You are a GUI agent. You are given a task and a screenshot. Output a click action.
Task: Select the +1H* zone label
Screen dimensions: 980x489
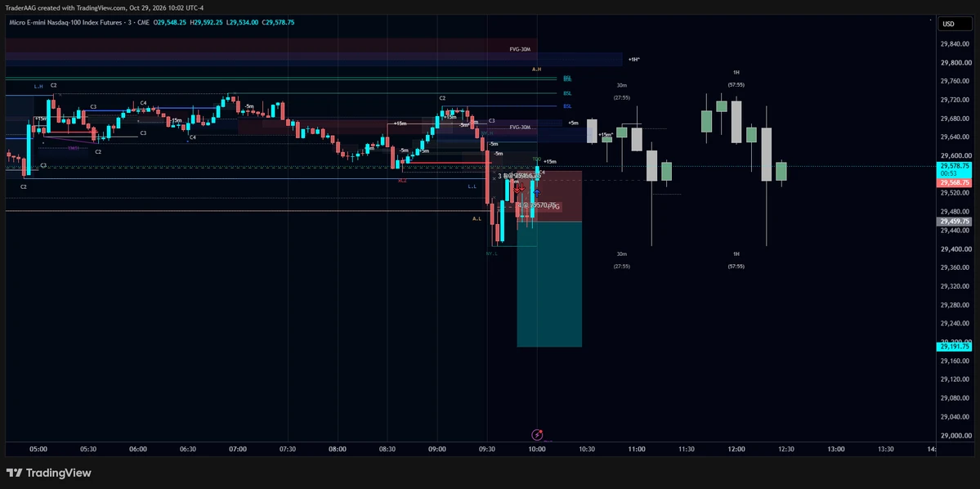pos(633,60)
